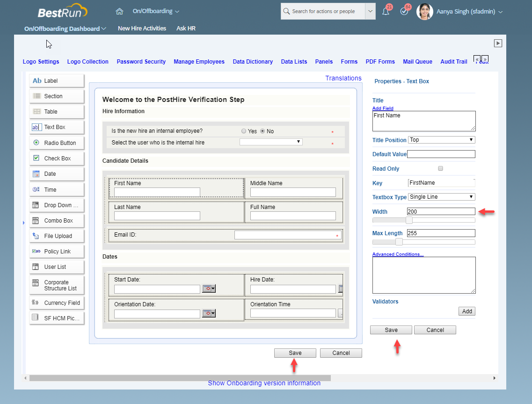Open the Title Position dropdown

pyautogui.click(x=441, y=140)
